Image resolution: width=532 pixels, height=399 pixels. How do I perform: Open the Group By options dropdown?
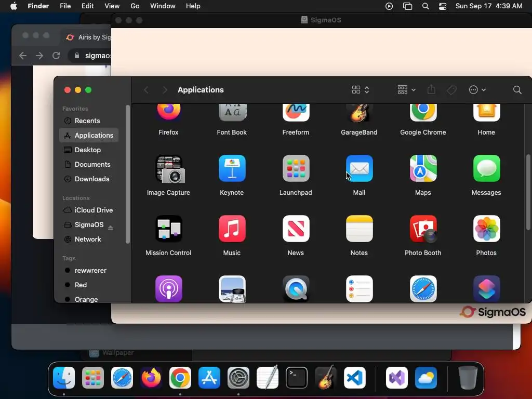pos(406,90)
